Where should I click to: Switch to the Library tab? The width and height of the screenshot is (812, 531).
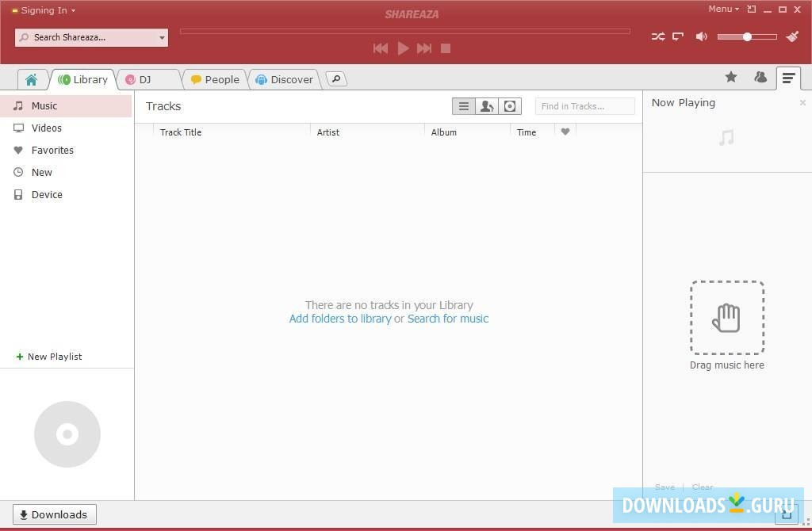[83, 80]
